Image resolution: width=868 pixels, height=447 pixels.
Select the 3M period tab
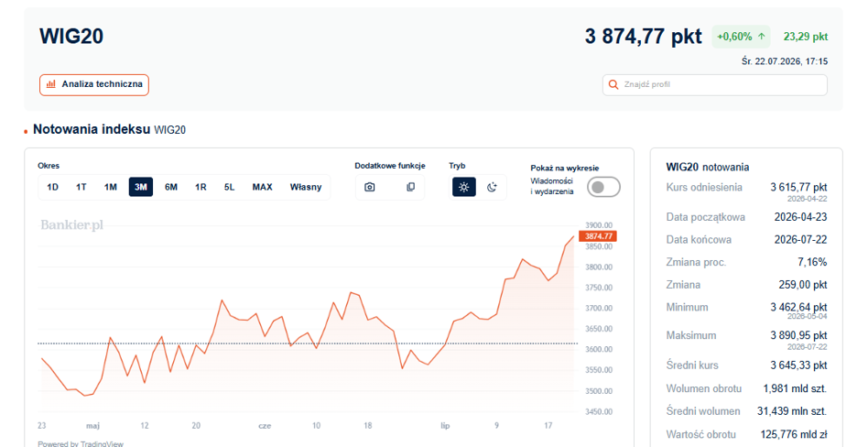(x=141, y=187)
